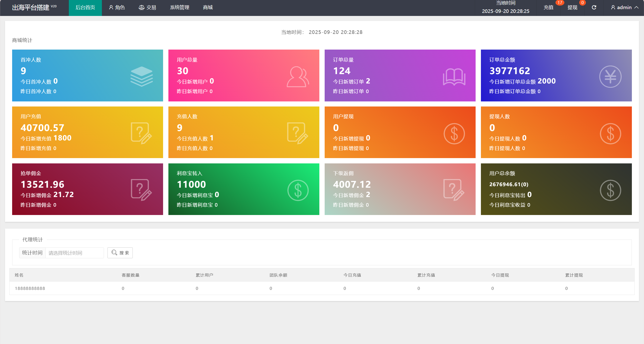Click the 搜索 button
This screenshot has width=644, height=344.
coord(120,253)
